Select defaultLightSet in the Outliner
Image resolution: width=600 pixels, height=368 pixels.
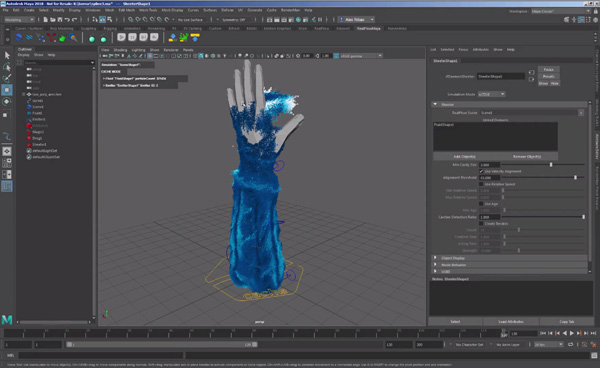click(44, 151)
